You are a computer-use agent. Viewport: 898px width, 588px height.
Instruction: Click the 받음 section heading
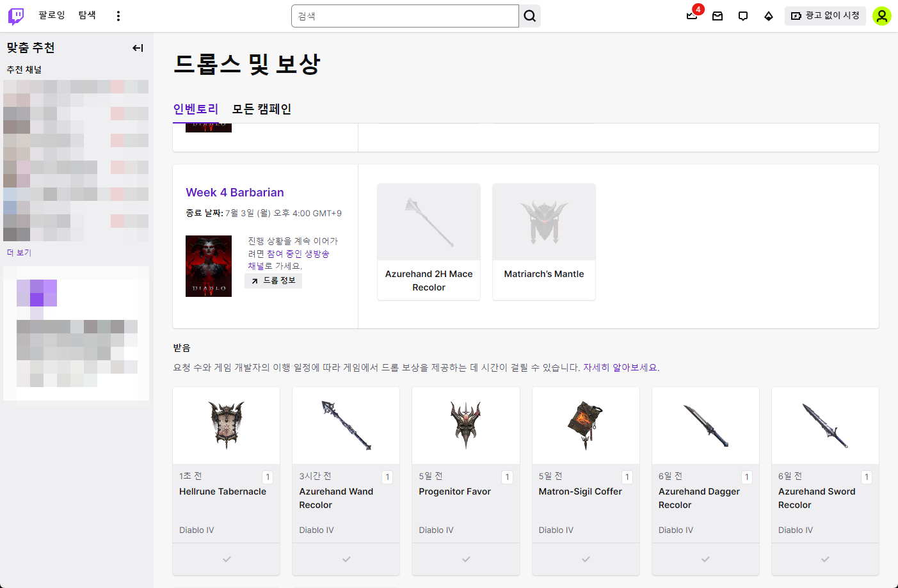point(182,348)
